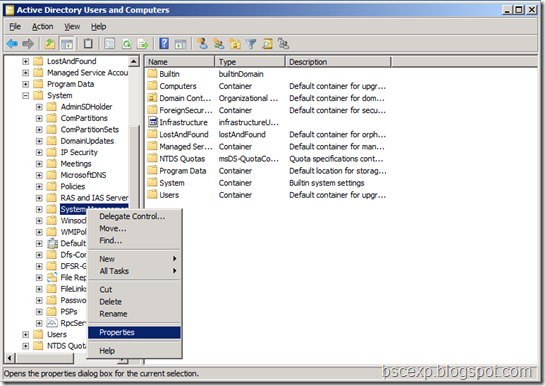The image size is (545, 386).
Task: Open the Help menu in menu bar
Action: click(x=98, y=27)
